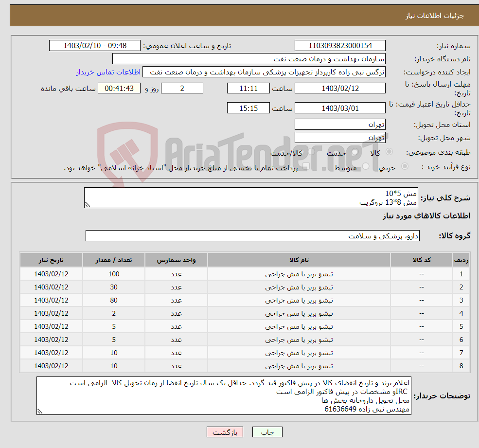Click the validity time field 15:15
This screenshot has width=479, height=448.
pyautogui.click(x=248, y=108)
